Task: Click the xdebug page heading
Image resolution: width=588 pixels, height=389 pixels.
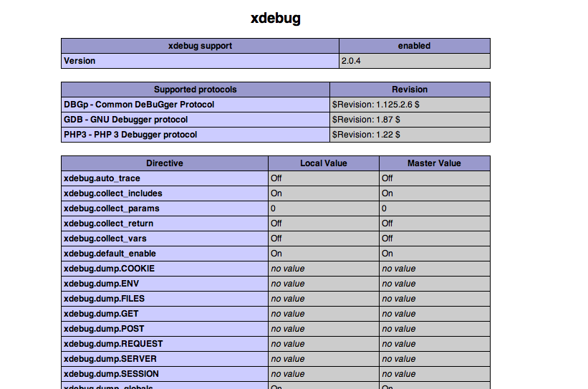Action: 276,19
